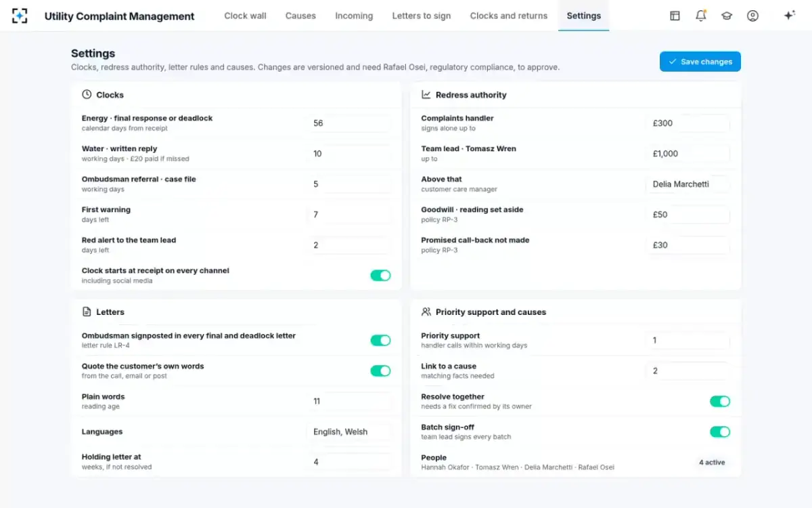Click 'working days · £20 paid if missed' text
812x508 pixels.
pos(135,159)
